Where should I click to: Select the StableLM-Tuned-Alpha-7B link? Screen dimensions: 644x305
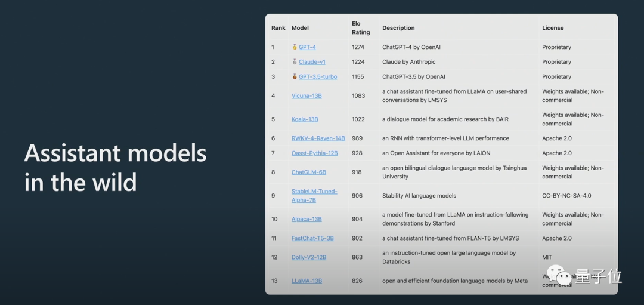(314, 196)
